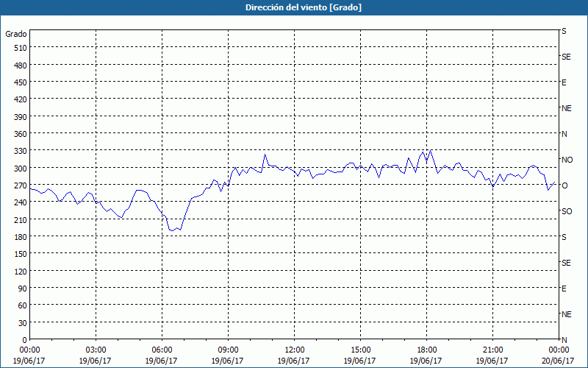Click the 20/06/17 date label
588x368 pixels.
click(558, 361)
